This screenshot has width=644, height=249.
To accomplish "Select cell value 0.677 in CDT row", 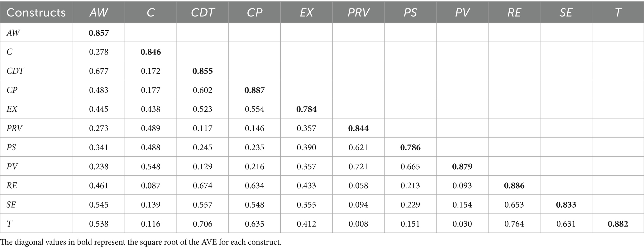I will (x=99, y=71).
